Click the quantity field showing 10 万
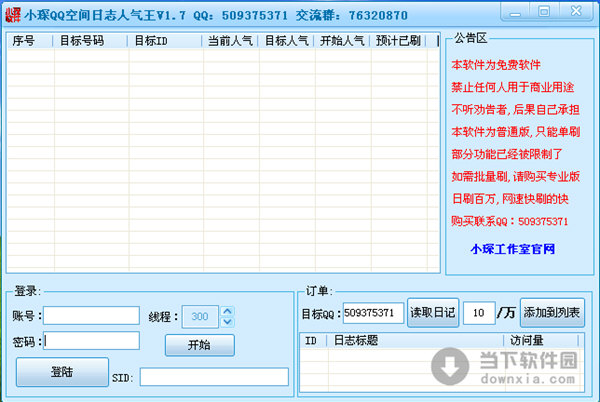Screen dimensions: 600x402 tap(479, 313)
